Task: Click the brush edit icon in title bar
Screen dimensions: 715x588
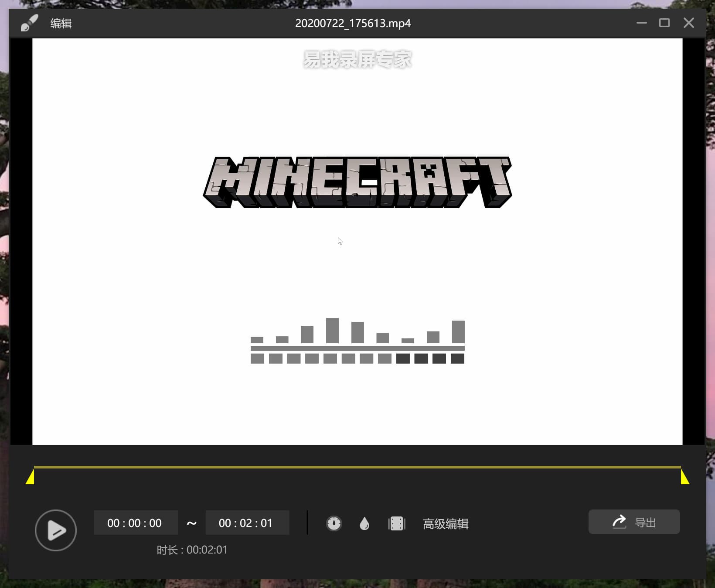Action: tap(30, 23)
